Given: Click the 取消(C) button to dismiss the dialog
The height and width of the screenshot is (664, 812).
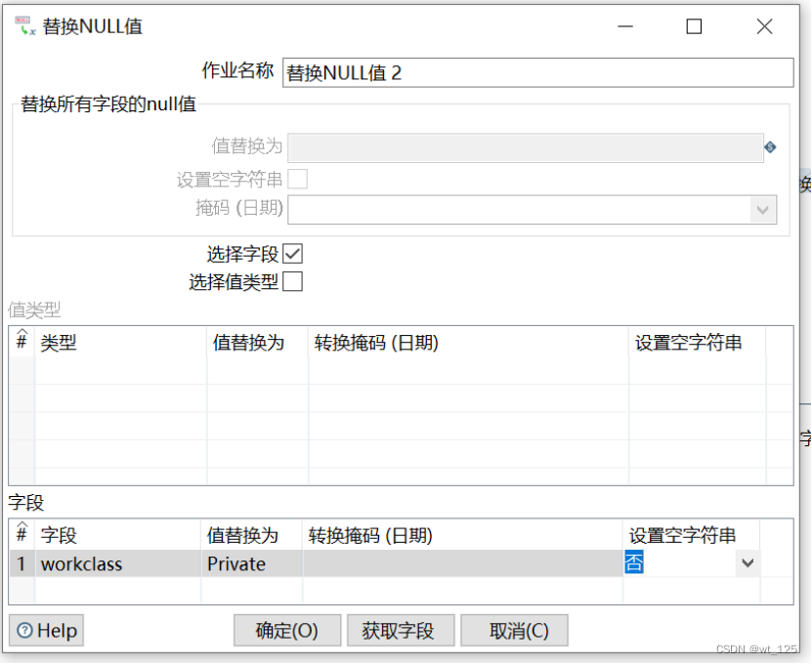Looking at the screenshot, I should 514,630.
